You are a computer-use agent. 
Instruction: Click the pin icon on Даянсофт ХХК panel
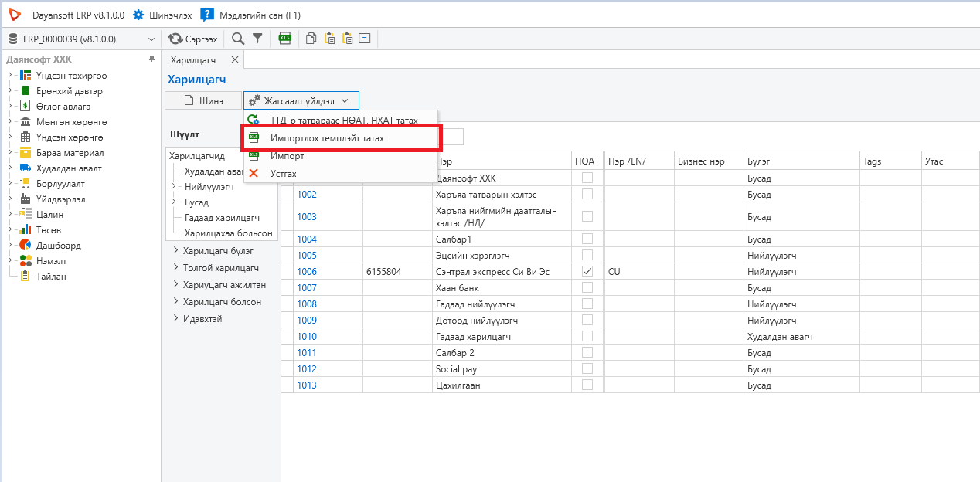[151, 59]
